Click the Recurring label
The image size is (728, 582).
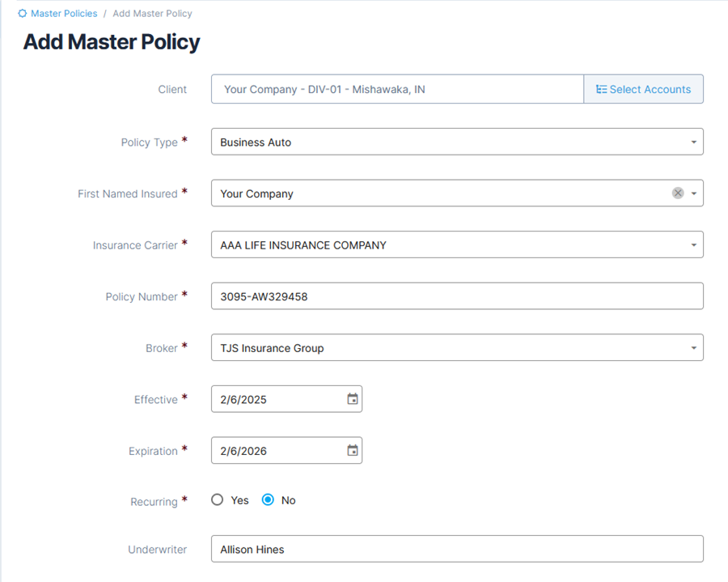pyautogui.click(x=154, y=502)
